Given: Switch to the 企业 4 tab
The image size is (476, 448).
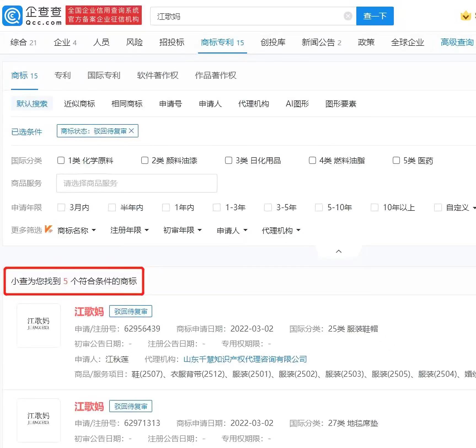Looking at the screenshot, I should [65, 42].
